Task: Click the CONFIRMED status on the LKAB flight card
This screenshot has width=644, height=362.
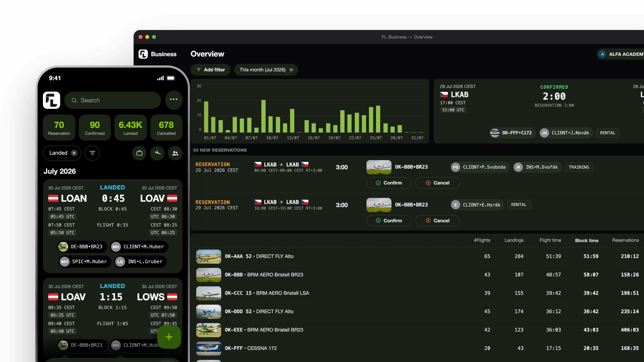Action: pos(554,87)
